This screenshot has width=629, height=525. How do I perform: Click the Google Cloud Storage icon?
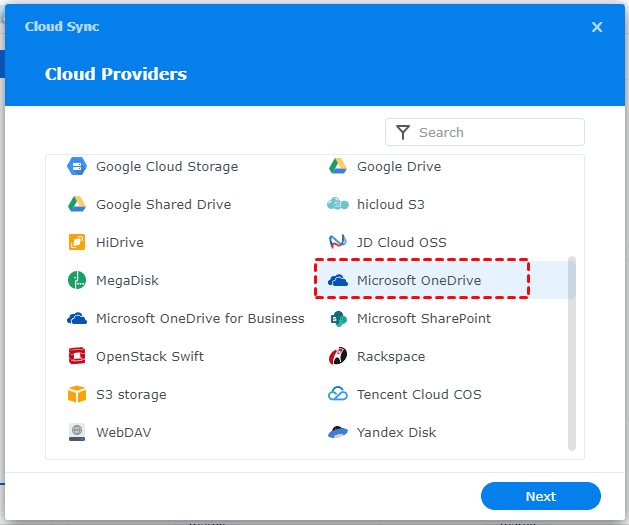(x=77, y=166)
